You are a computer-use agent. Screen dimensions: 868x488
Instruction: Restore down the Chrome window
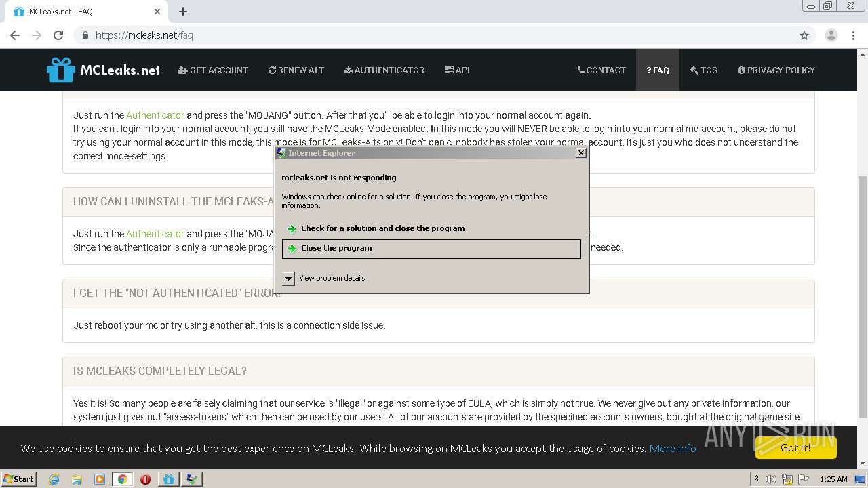[x=829, y=6]
